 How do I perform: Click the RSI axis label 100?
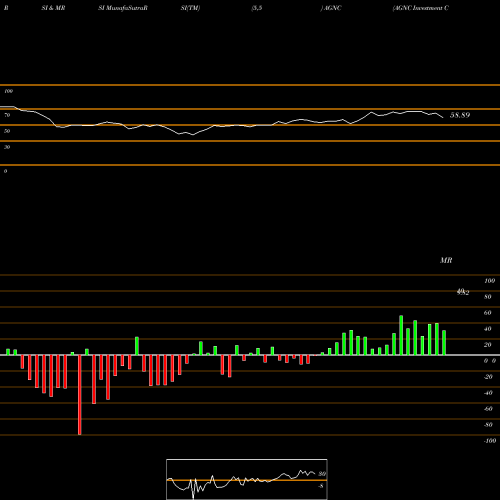click(x=9, y=91)
